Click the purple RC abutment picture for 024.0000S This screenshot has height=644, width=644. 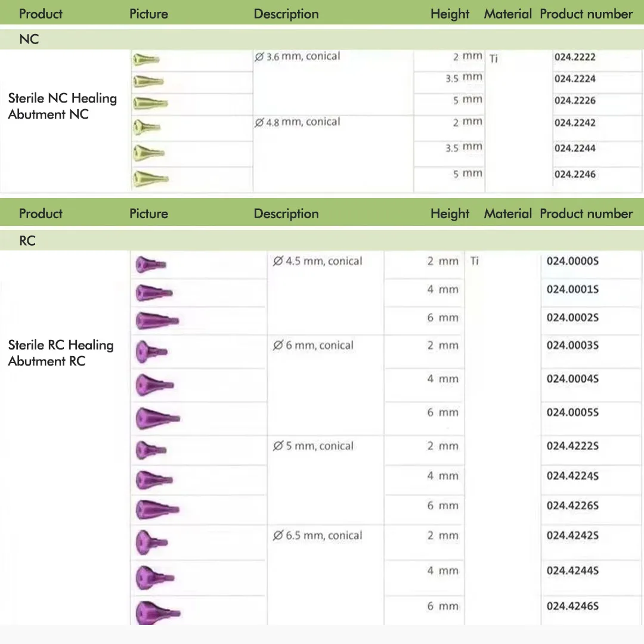coord(151,265)
